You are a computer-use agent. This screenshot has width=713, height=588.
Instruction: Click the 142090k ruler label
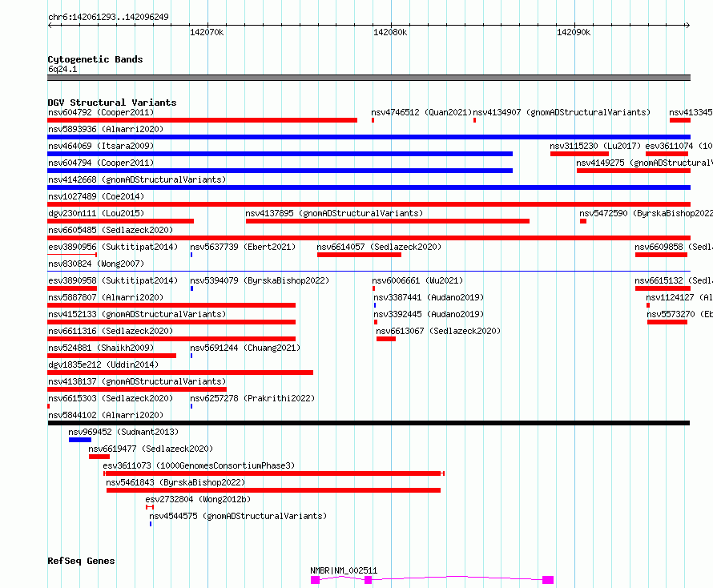pyautogui.click(x=574, y=32)
